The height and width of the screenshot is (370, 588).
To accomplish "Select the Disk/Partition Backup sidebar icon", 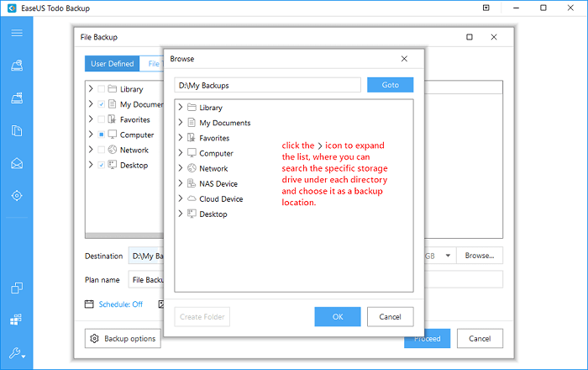I will [17, 66].
